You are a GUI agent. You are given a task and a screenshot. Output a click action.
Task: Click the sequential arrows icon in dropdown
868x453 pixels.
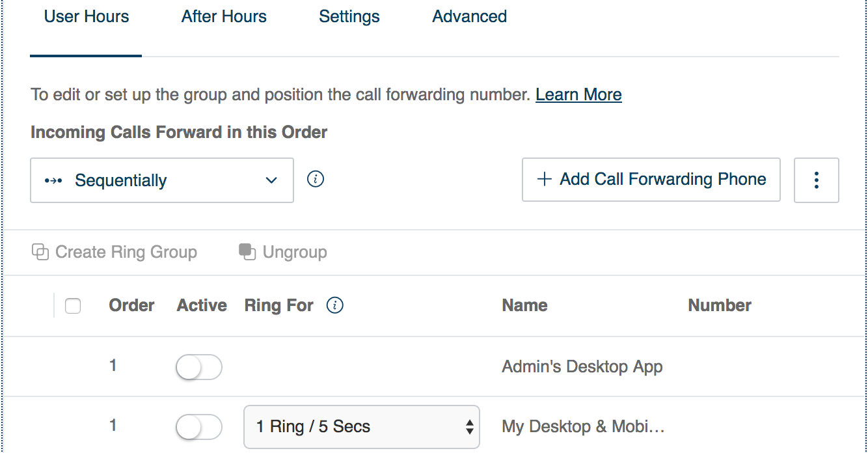point(53,181)
